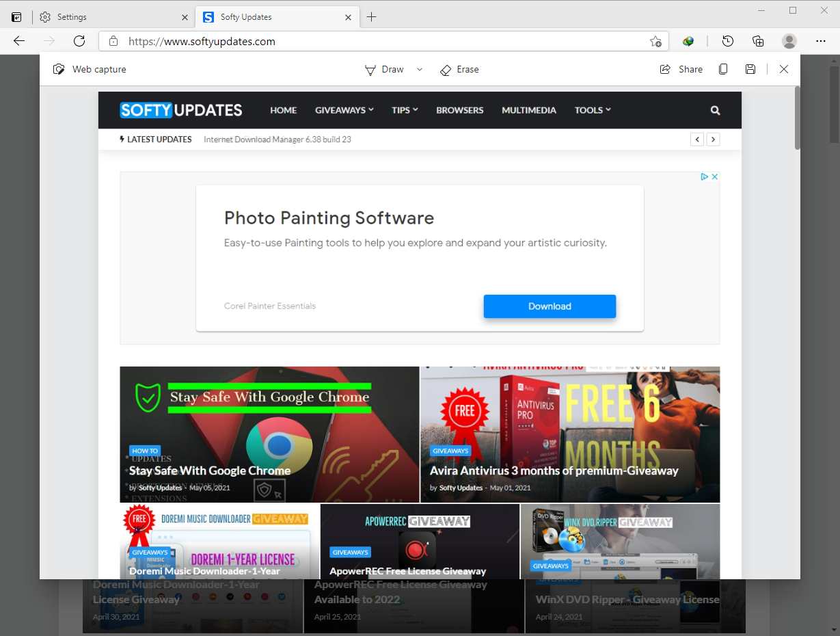The width and height of the screenshot is (840, 636).
Task: Open the MULTIMEDIA menu item
Action: (529, 110)
